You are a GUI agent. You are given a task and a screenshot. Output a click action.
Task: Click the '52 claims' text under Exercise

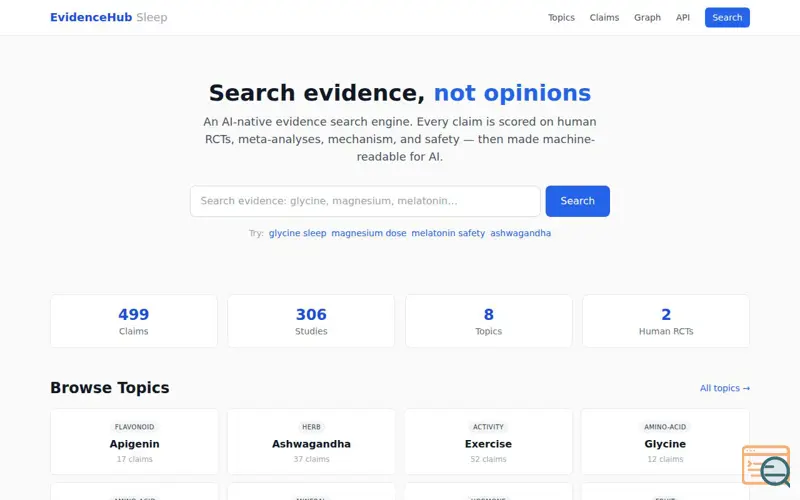(488, 459)
